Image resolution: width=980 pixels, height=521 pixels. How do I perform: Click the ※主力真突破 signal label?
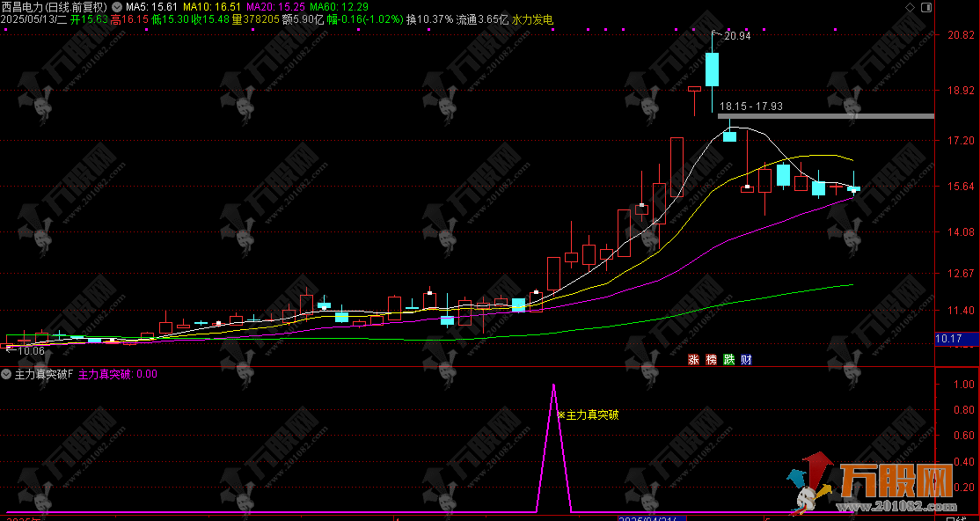tap(588, 415)
